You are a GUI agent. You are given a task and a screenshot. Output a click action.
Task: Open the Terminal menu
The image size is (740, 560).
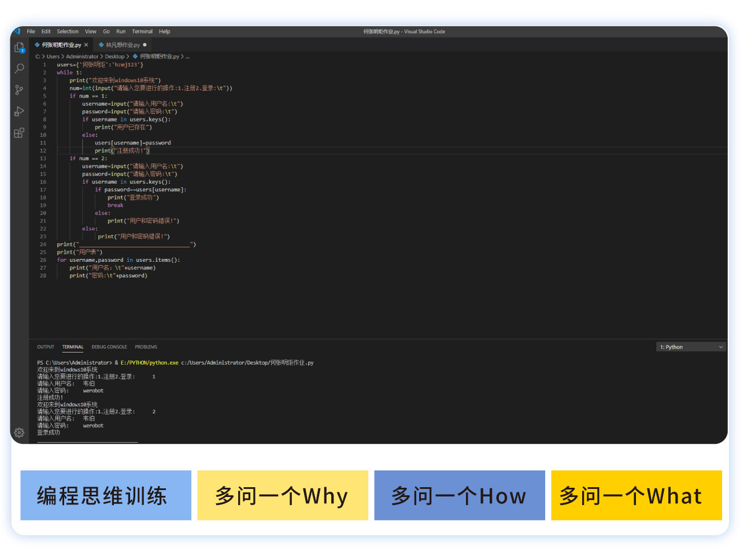(142, 32)
